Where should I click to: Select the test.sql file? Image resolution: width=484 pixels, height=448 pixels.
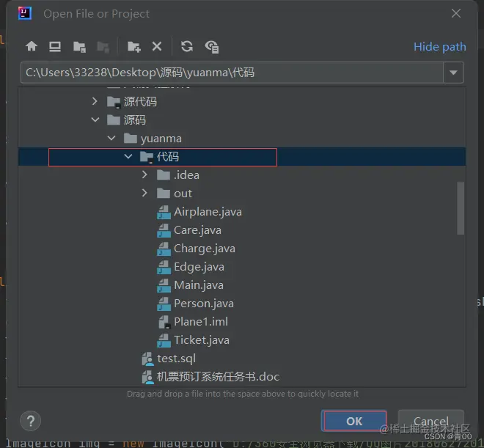pyautogui.click(x=176, y=359)
